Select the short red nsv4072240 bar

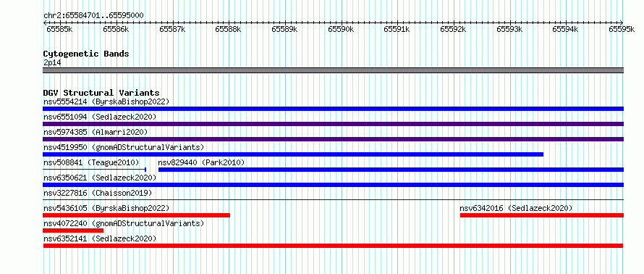73,231
